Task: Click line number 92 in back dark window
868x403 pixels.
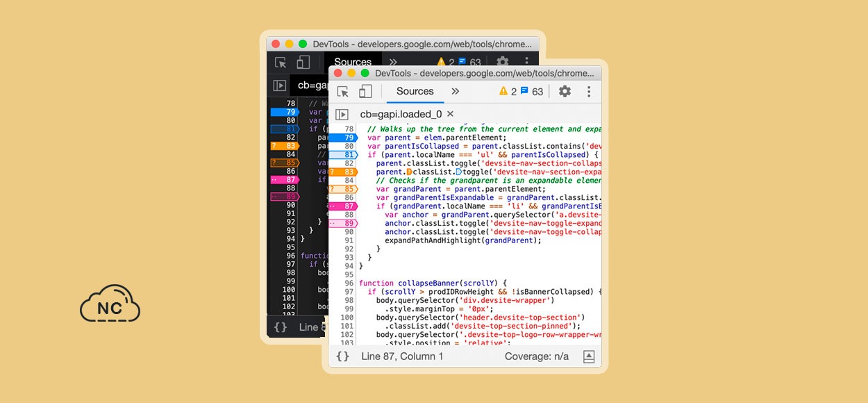Action: 291,222
